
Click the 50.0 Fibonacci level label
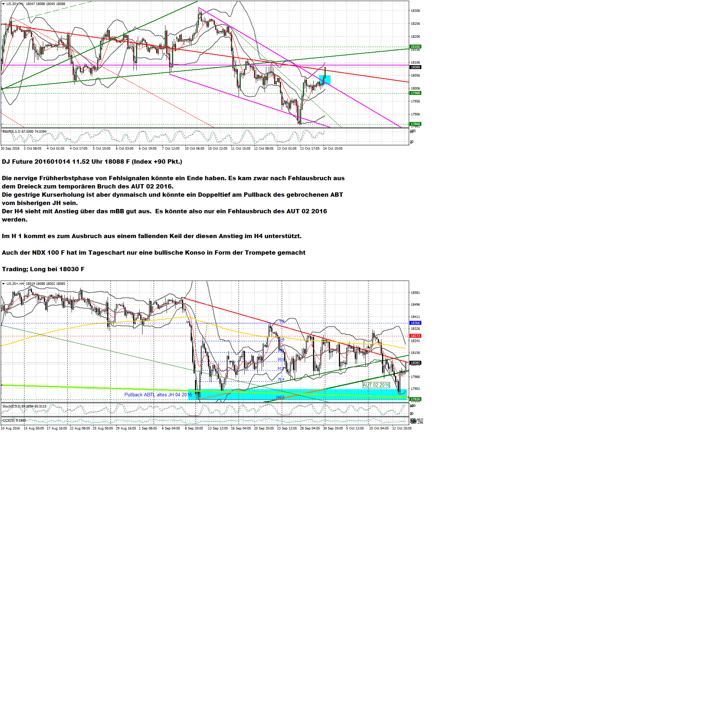(281, 360)
